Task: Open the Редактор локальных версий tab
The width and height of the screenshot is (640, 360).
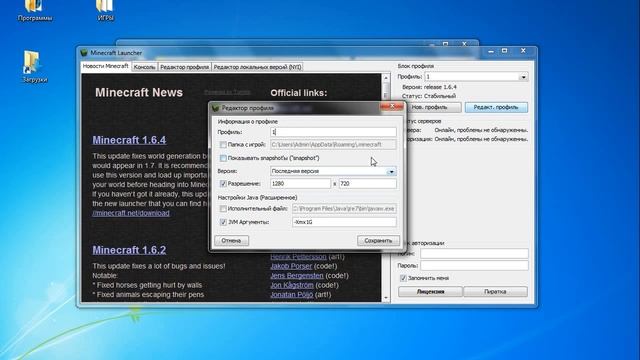Action: [257, 67]
